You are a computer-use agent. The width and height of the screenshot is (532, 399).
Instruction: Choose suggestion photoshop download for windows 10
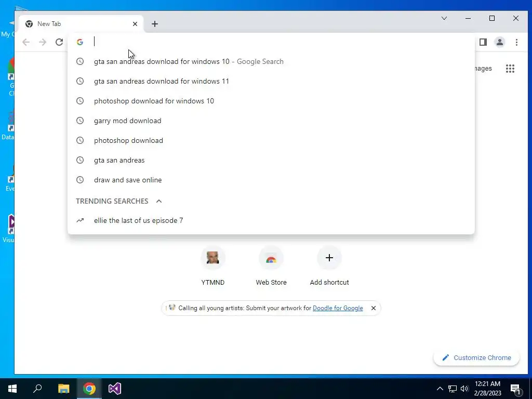[x=271, y=101]
